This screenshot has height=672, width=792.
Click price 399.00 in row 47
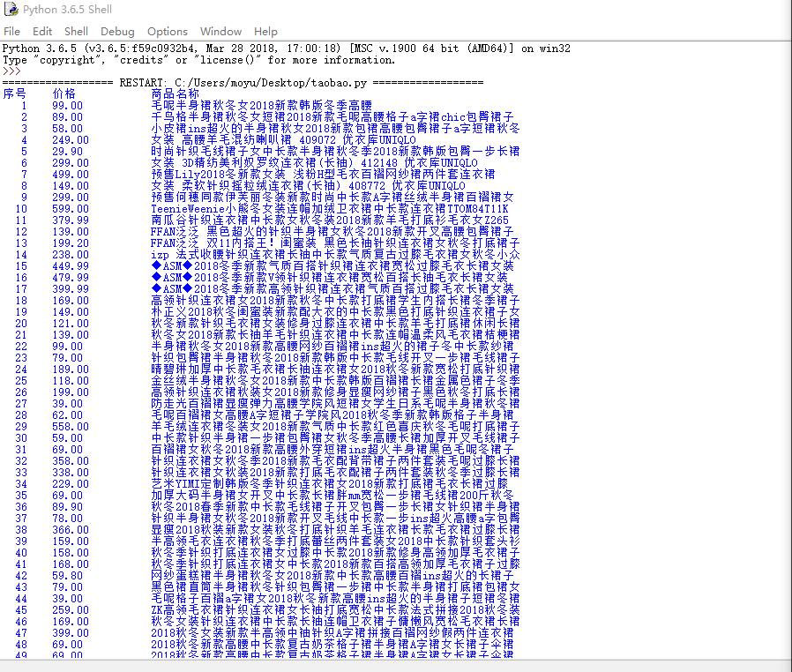(x=71, y=633)
